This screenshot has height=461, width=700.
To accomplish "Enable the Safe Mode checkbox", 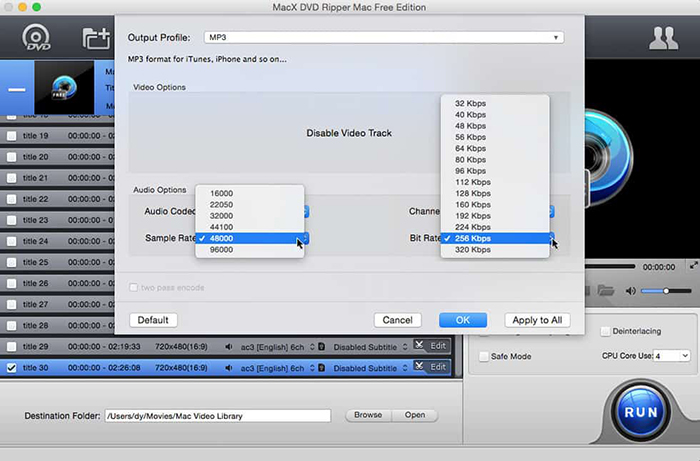I will 483,356.
